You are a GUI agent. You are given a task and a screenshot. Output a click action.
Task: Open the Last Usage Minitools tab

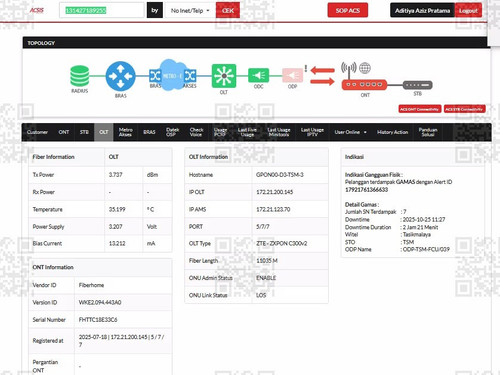tap(279, 132)
